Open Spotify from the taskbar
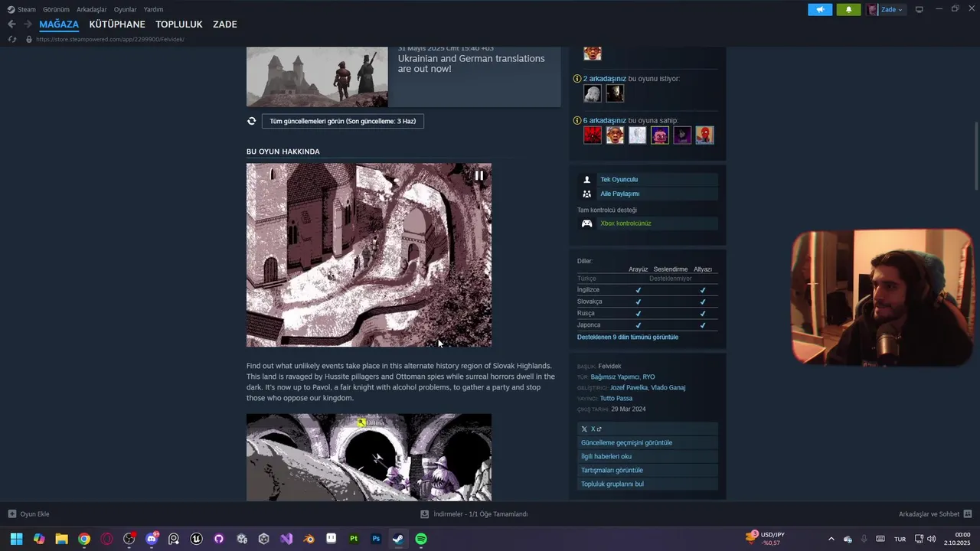The image size is (980, 551). point(421,539)
